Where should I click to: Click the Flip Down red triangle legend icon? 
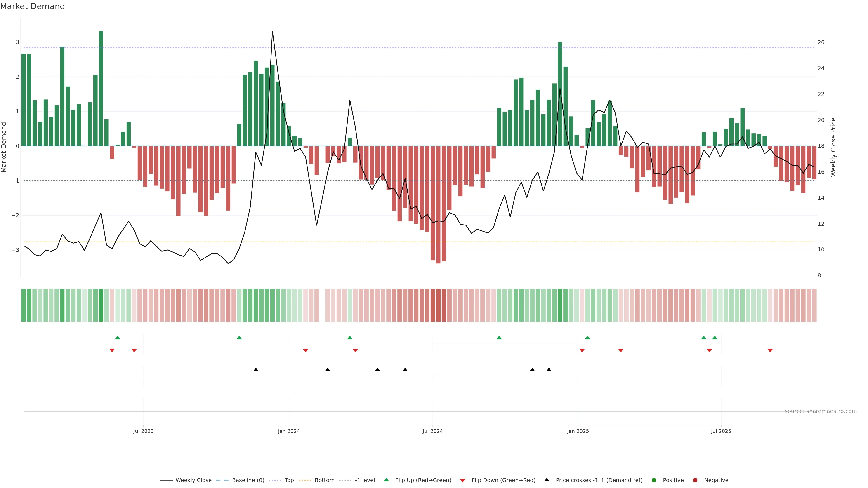coord(463,481)
